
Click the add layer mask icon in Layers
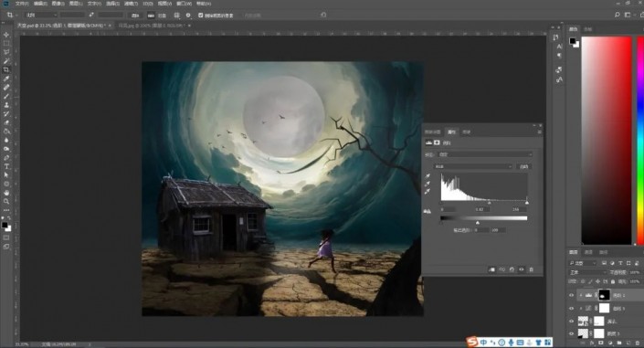601,343
